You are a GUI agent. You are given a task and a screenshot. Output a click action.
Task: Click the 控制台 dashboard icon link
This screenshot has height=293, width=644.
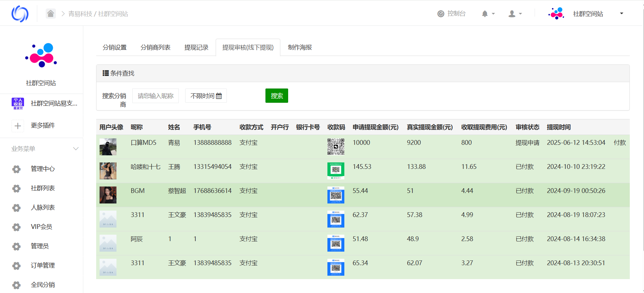441,14
